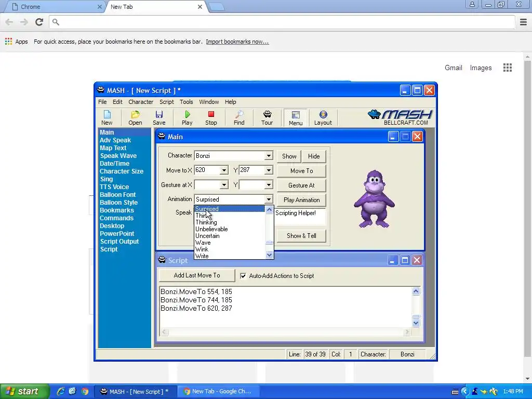532x399 pixels.
Task: Open the Windows Start button
Action: pyautogui.click(x=24, y=391)
